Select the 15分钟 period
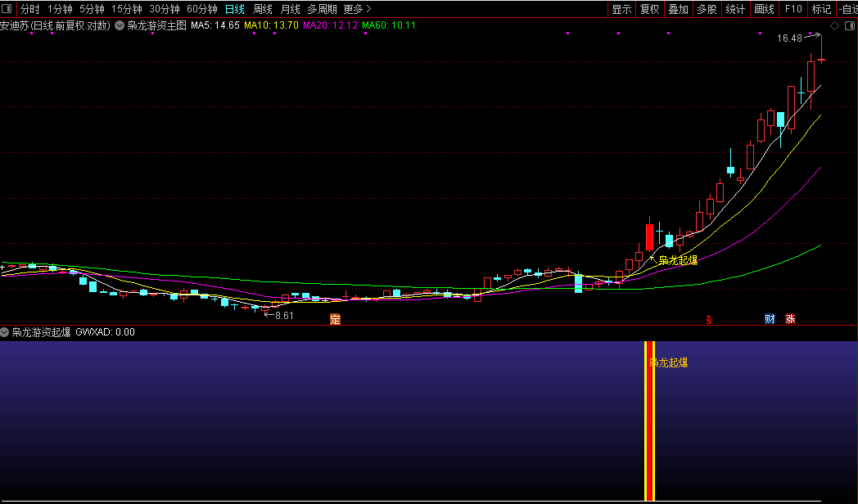Image resolution: width=858 pixels, height=504 pixels. click(127, 9)
